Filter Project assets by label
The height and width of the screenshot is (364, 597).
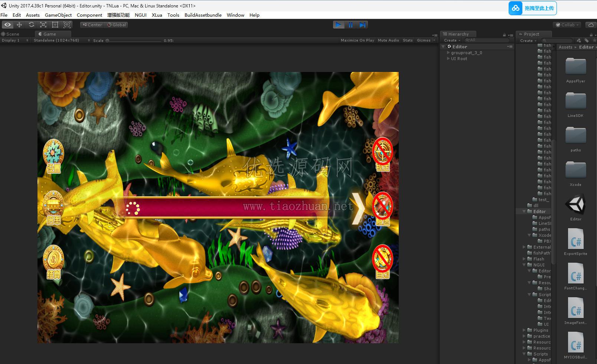click(587, 40)
